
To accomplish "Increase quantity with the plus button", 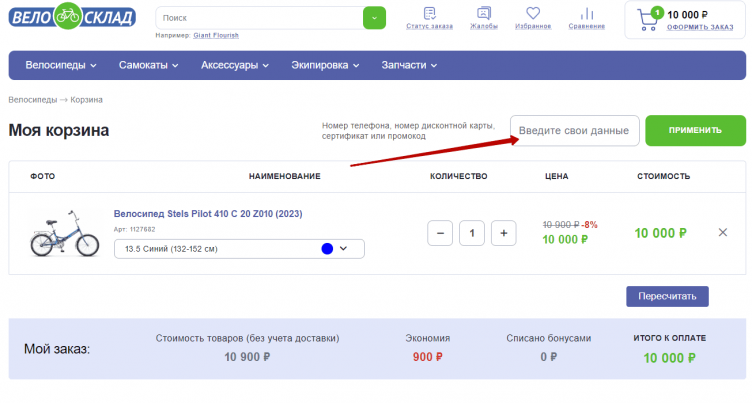I will pyautogui.click(x=504, y=233).
